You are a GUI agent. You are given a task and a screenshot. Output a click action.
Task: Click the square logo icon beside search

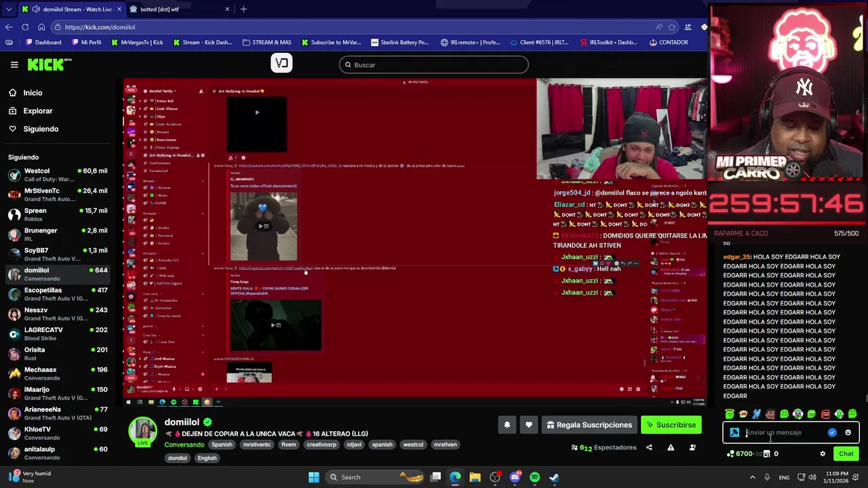(x=281, y=64)
